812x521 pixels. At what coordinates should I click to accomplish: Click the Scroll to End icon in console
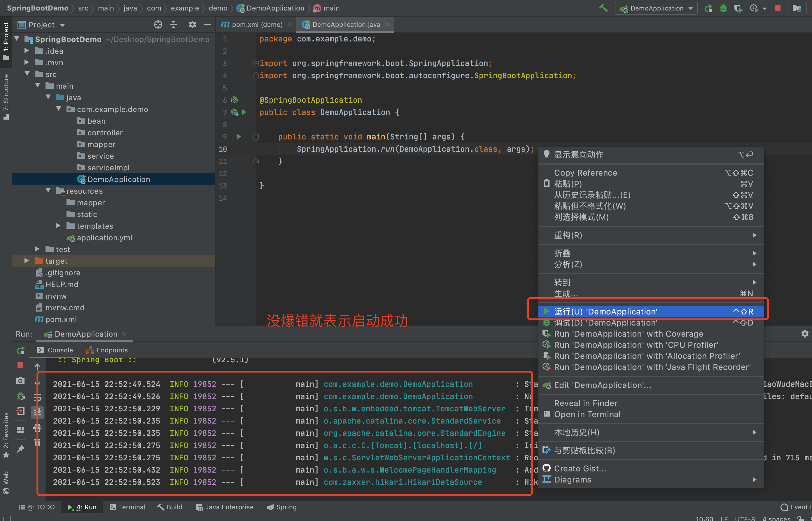coord(38,412)
